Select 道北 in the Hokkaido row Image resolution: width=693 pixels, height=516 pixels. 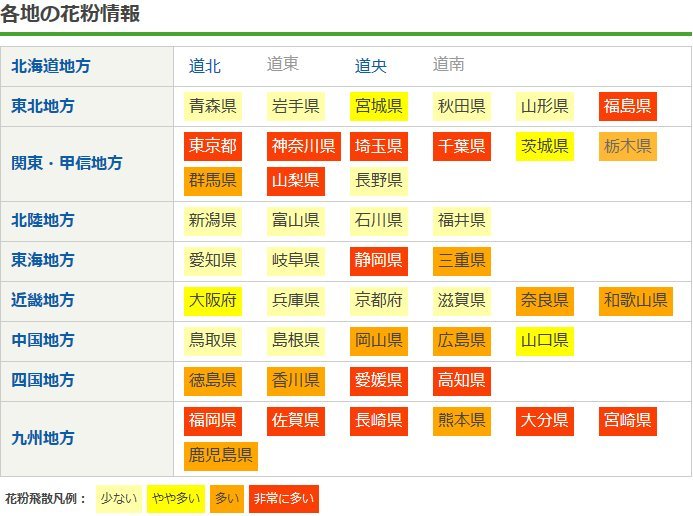(x=205, y=66)
